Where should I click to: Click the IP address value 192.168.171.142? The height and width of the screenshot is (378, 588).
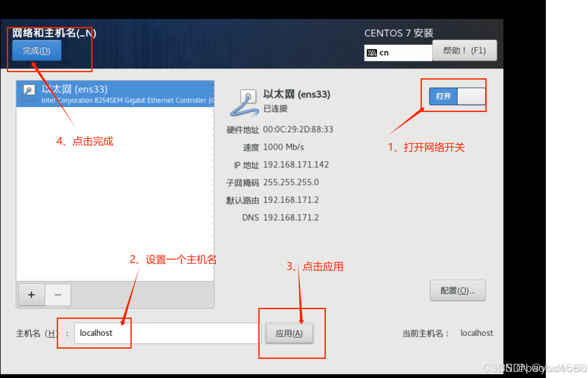point(296,165)
